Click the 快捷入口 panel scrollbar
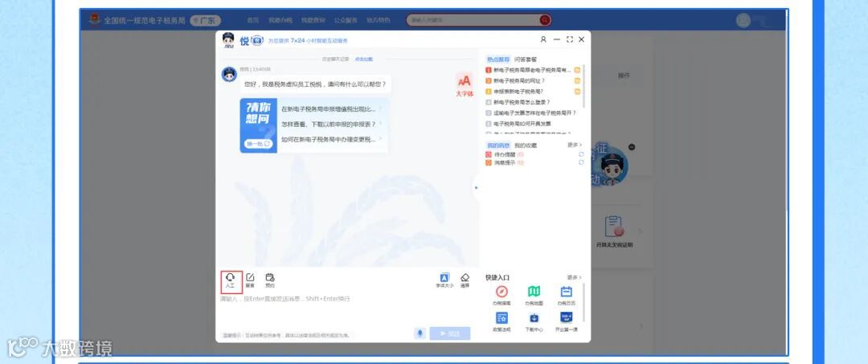This screenshot has height=364, width=868. (583, 302)
